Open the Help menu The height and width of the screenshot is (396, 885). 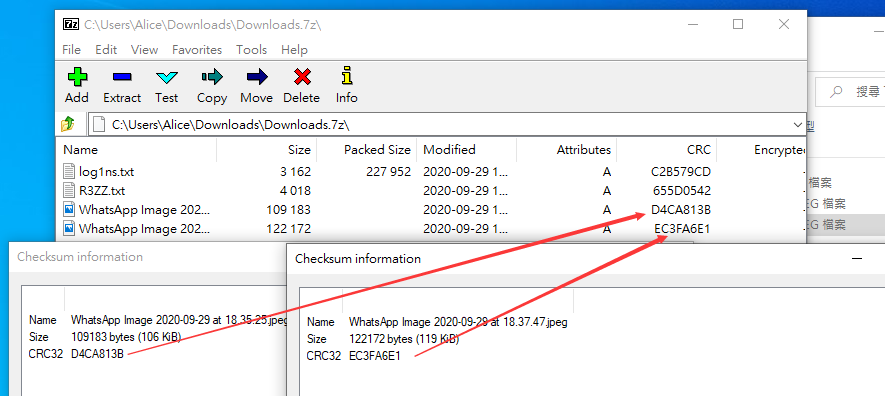[294, 50]
